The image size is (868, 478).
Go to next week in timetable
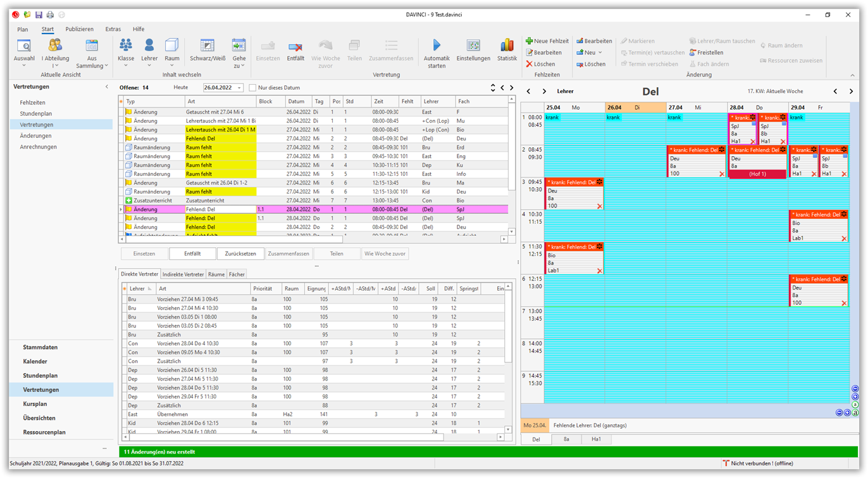(x=851, y=92)
